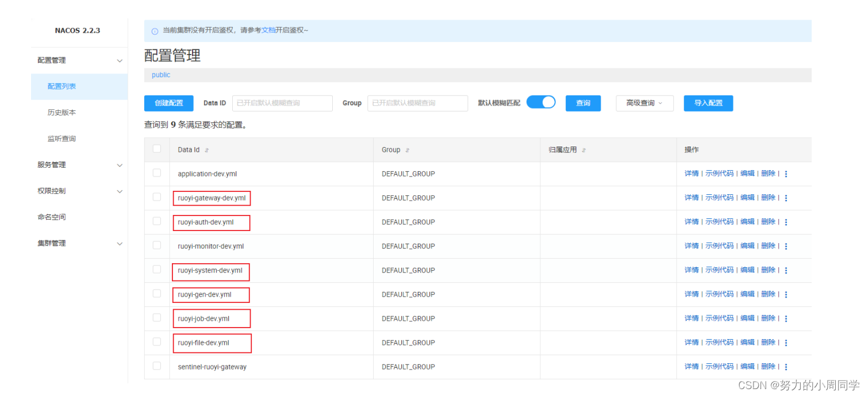Check the box for sentinel-ruoyi-gateway
868x396 pixels.
point(157,366)
